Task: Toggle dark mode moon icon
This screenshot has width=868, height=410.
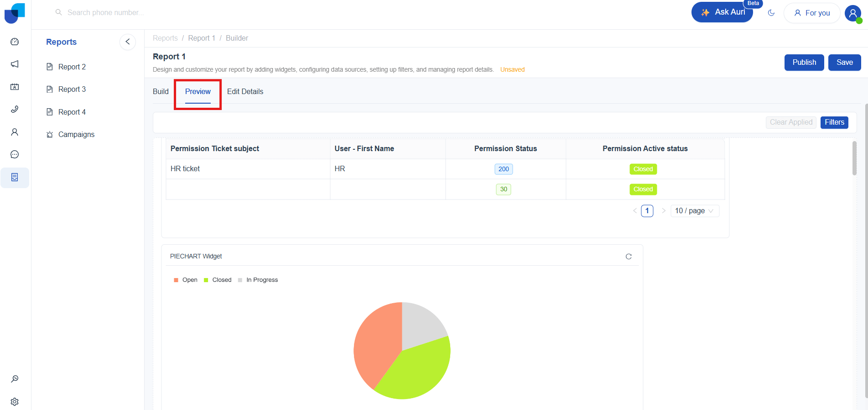Action: [771, 13]
